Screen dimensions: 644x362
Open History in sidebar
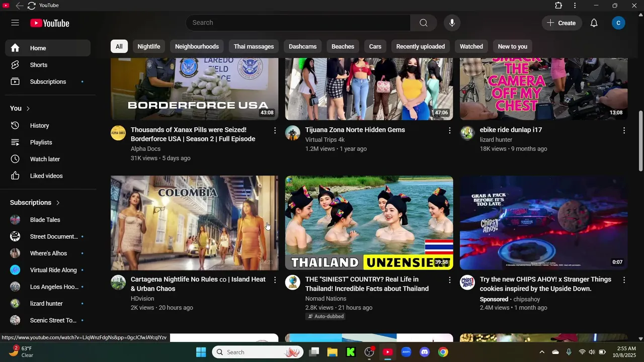[x=48, y=126]
